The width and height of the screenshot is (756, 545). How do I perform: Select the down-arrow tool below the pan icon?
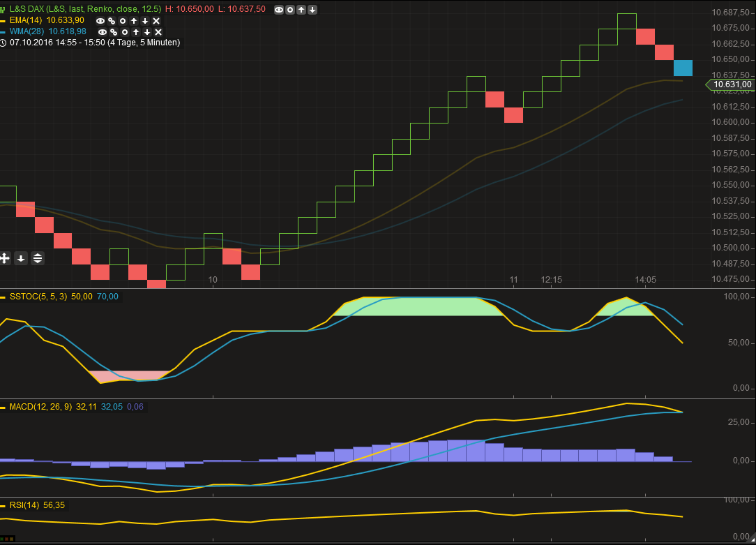[20, 258]
